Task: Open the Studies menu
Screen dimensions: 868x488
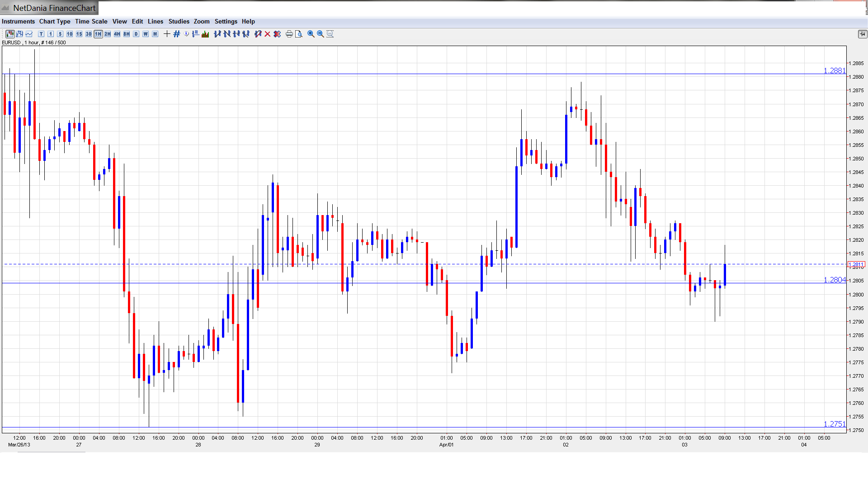Action: (x=179, y=21)
